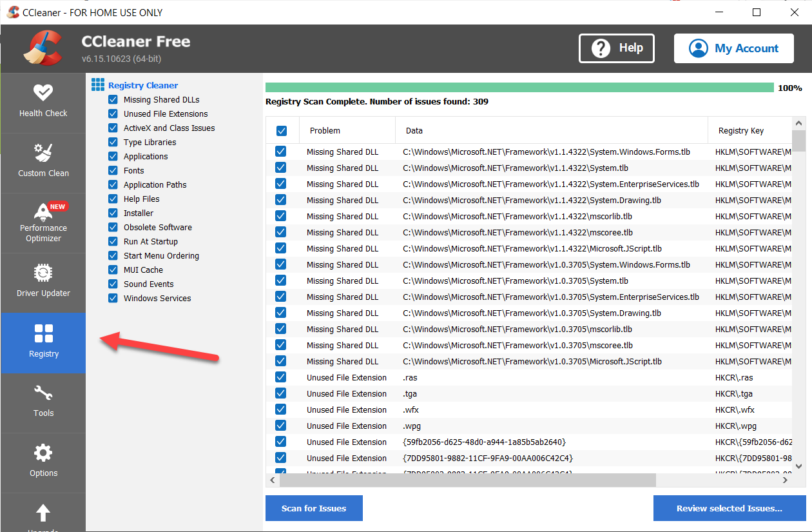This screenshot has height=532, width=812.
Task: Toggle the Installer checkbox
Action: point(113,213)
